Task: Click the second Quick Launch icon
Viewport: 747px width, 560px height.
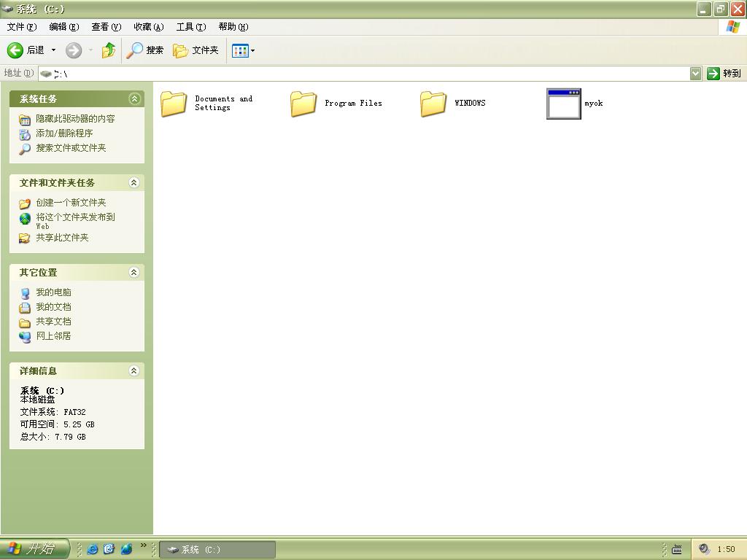Action: (109, 549)
